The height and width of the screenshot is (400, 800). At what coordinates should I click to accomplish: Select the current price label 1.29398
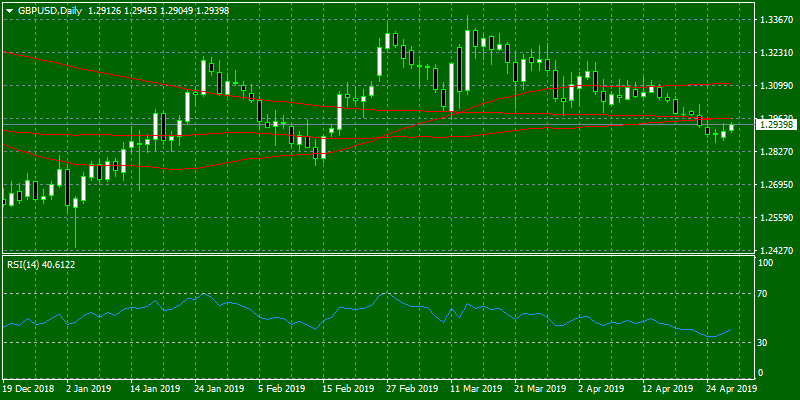click(x=775, y=124)
